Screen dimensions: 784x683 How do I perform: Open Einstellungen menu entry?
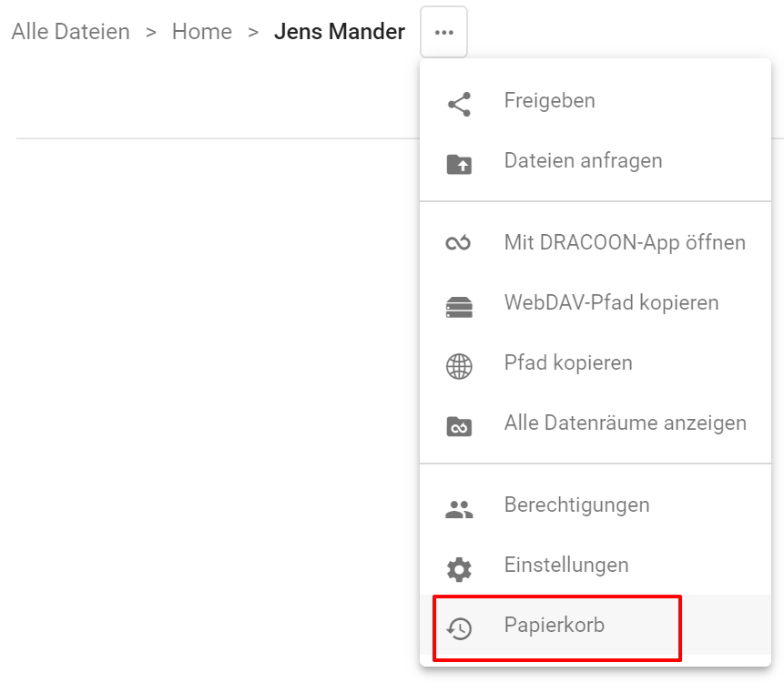tap(595, 565)
